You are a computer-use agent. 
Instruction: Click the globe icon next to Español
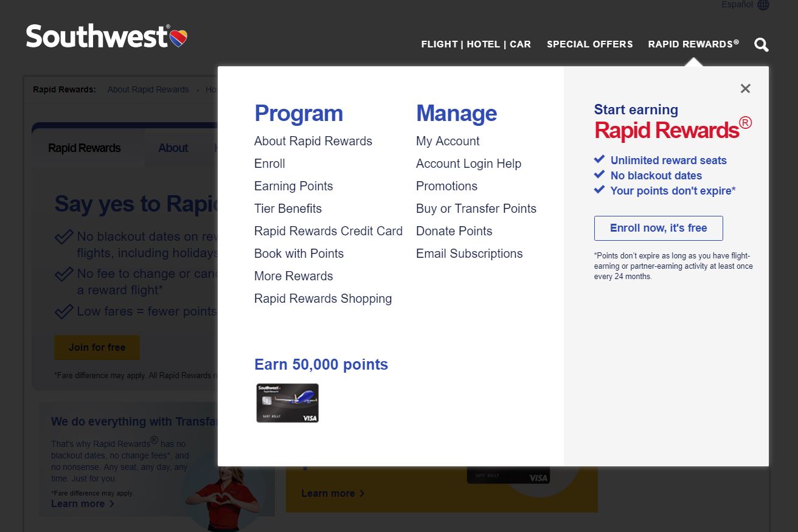coord(763,5)
